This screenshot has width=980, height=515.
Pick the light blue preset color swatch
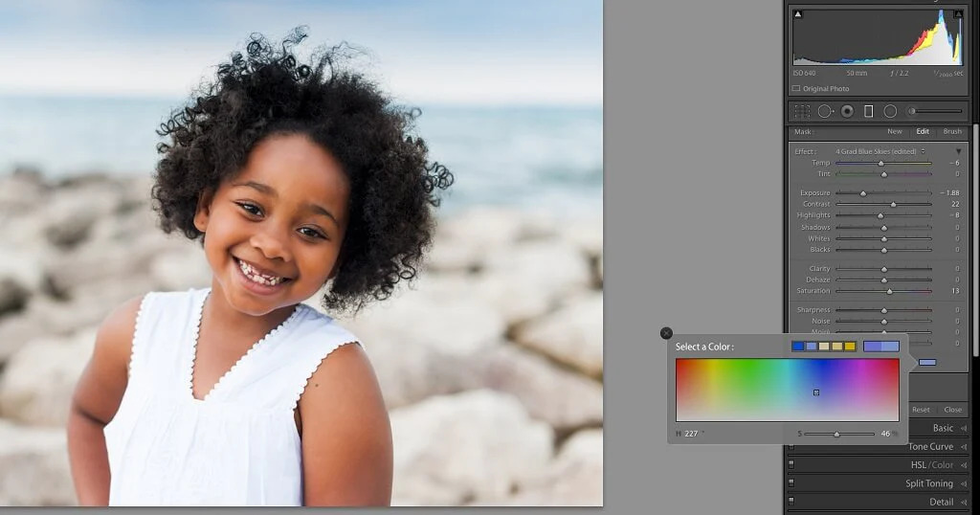pos(811,347)
